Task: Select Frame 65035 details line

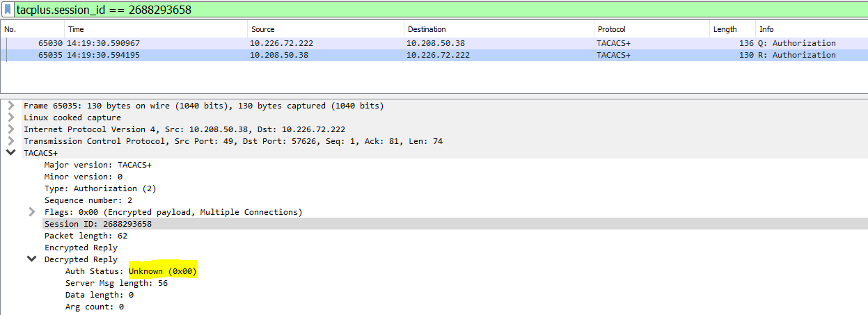Action: tap(203, 106)
